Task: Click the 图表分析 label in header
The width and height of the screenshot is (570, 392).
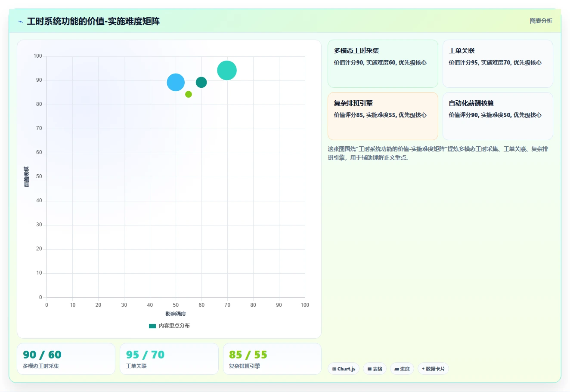Action: click(x=541, y=21)
